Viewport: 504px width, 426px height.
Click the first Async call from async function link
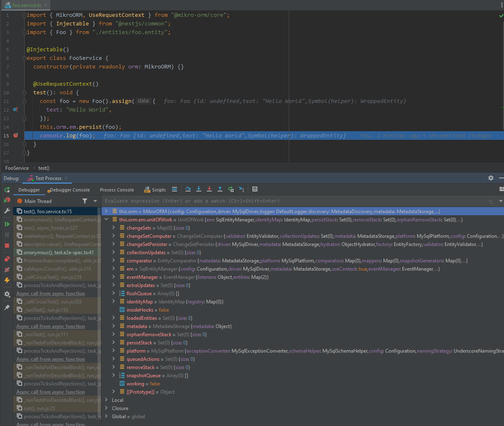click(50, 294)
